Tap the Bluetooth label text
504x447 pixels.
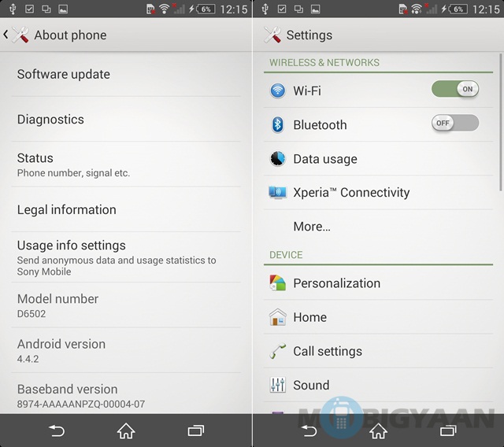tap(321, 124)
